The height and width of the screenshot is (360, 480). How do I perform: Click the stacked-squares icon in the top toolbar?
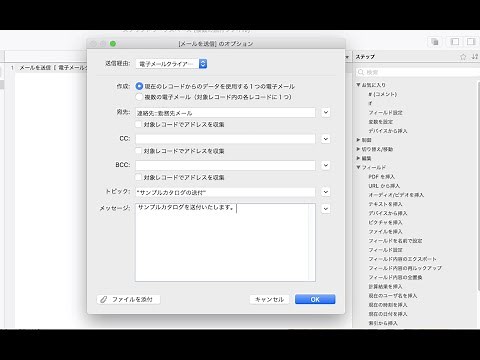tap(434, 42)
